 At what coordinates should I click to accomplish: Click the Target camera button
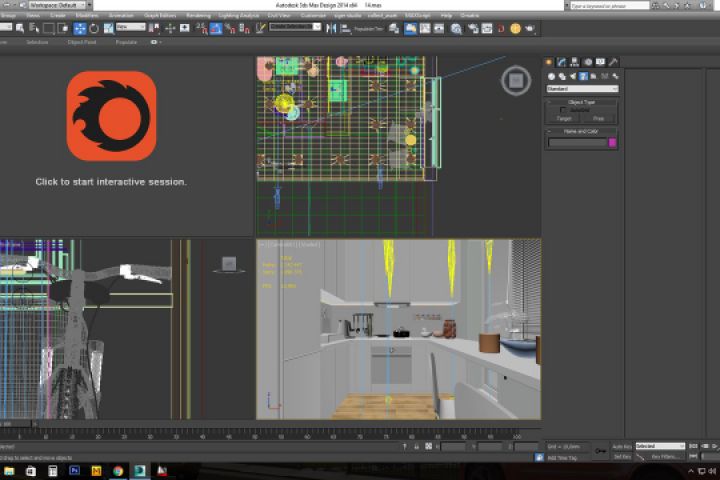click(x=564, y=118)
